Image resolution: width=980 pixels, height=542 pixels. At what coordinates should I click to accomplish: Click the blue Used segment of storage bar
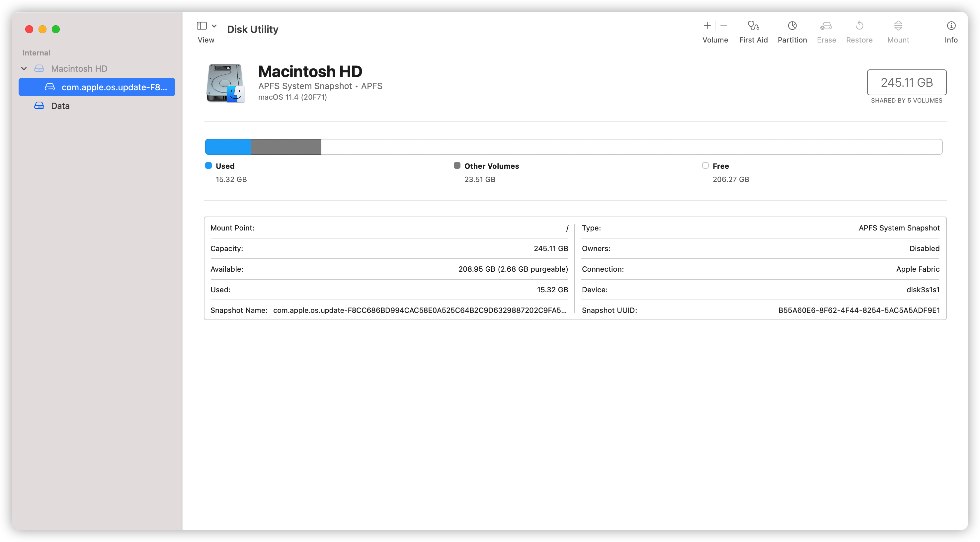[228, 146]
